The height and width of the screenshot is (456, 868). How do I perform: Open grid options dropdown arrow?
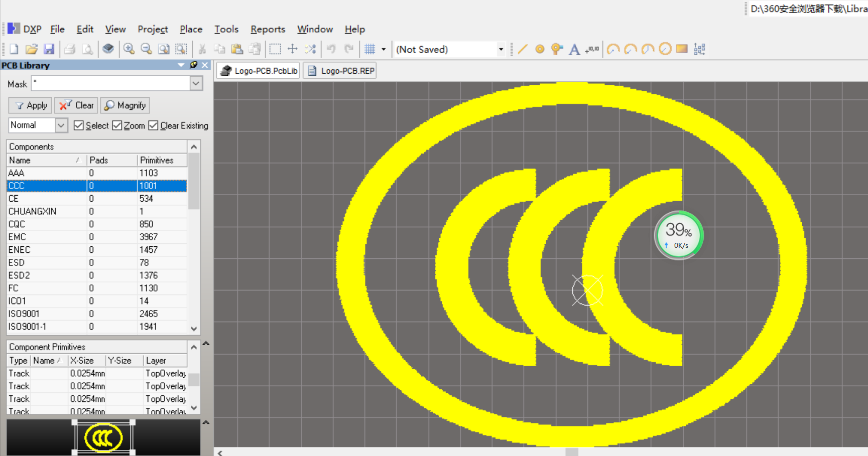click(384, 49)
